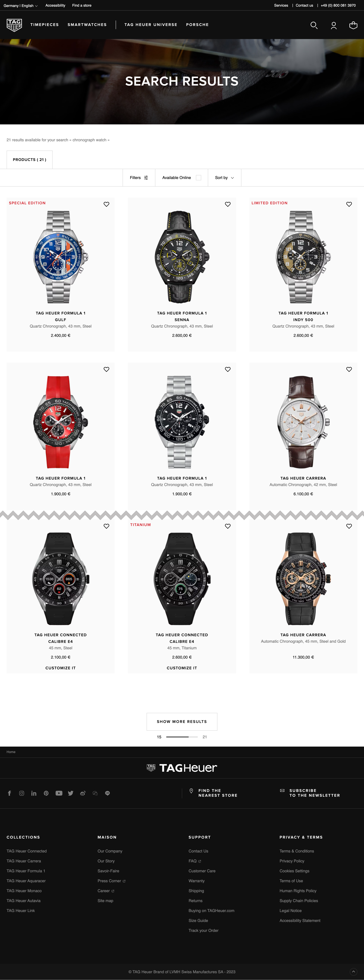Image resolution: width=364 pixels, height=980 pixels.
Task: Open the account user icon
Action: pos(334,25)
